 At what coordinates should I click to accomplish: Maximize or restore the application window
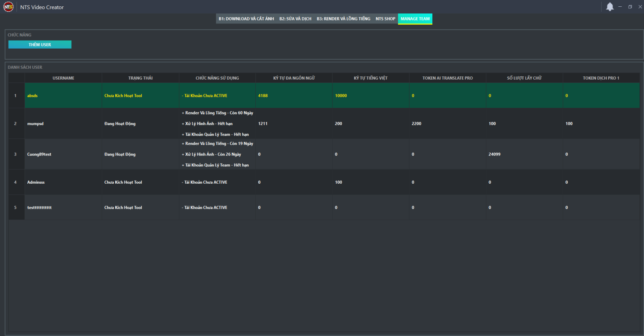coord(630,7)
